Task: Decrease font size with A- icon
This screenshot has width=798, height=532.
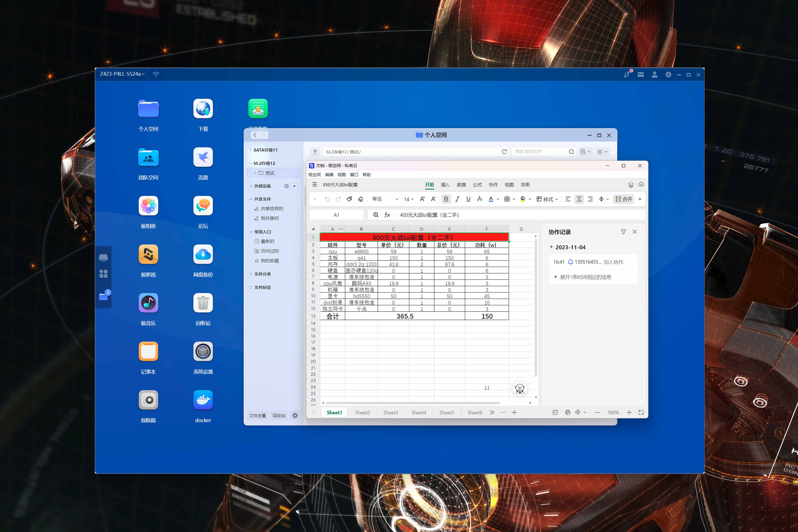Action: pos(434,199)
